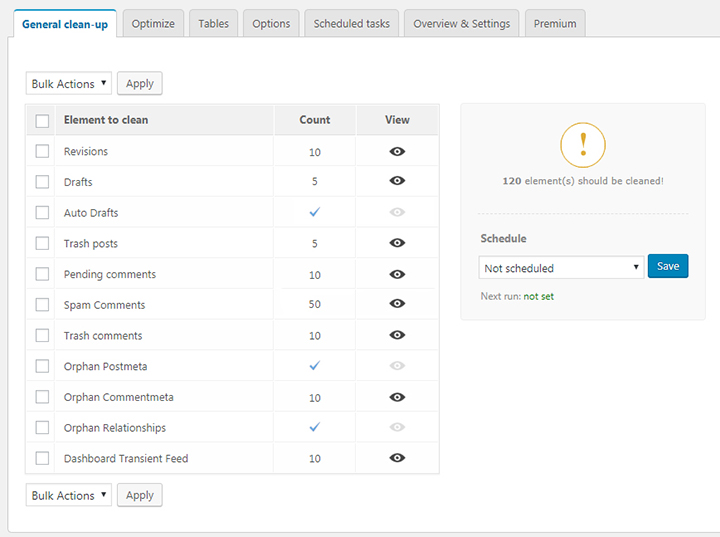Image resolution: width=720 pixels, height=537 pixels.
Task: Check the Revisions row checkbox
Action: 42,151
